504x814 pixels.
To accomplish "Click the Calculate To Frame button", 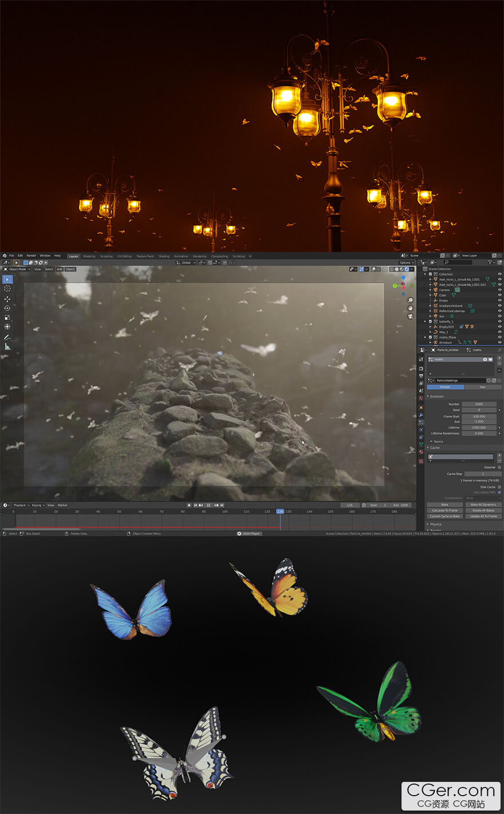I will (x=445, y=510).
